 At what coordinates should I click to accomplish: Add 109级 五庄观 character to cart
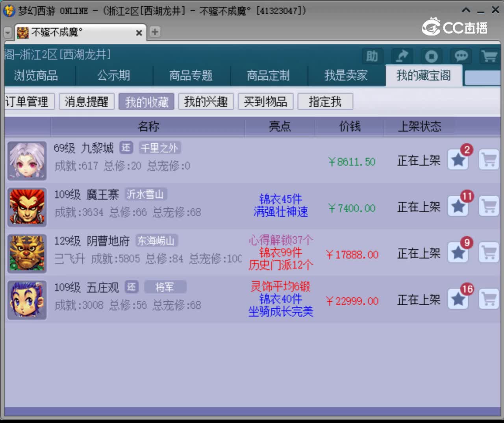point(489,299)
